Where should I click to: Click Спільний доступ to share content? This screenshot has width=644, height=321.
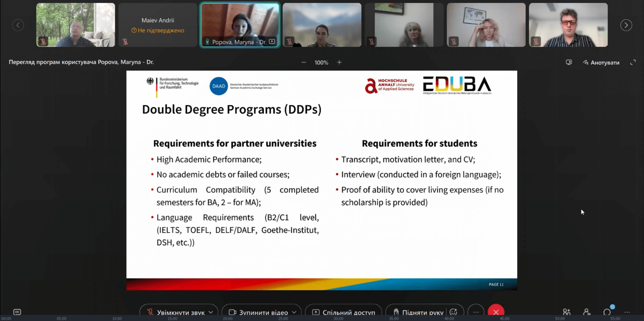point(344,312)
